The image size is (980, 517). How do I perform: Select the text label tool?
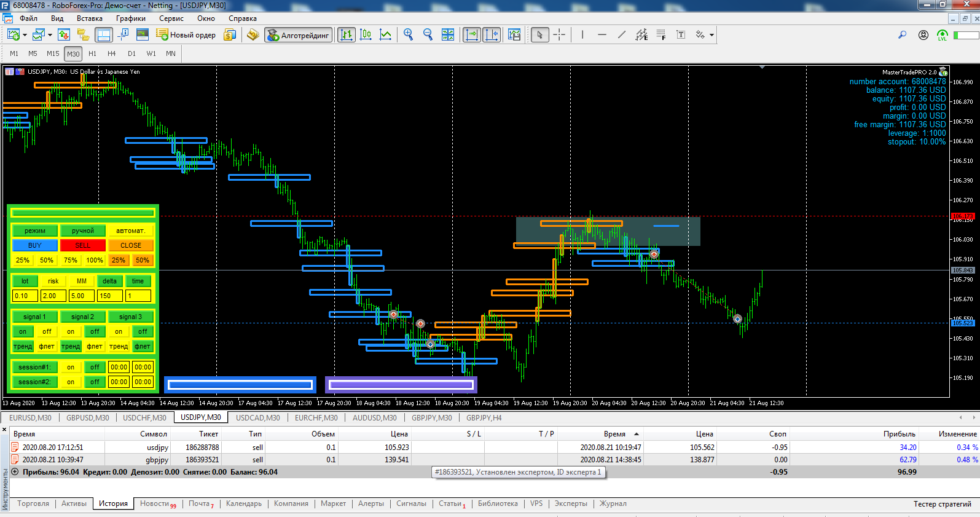[681, 35]
